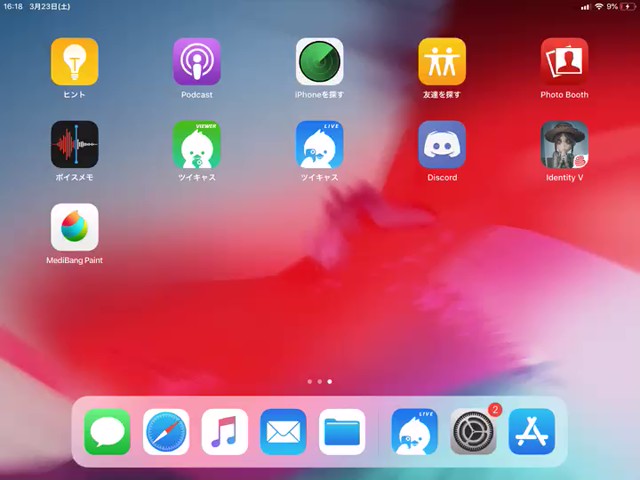Open the Files app in the dock
The width and height of the screenshot is (640, 480).
[x=342, y=432]
